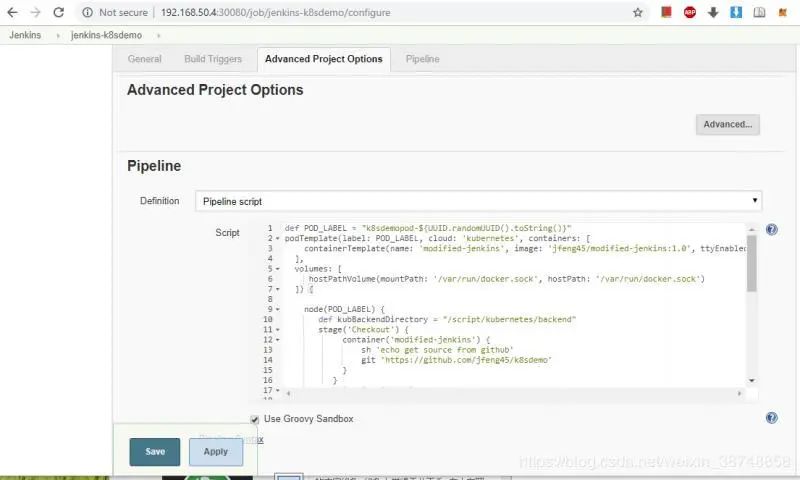Jump to the Pipeline tab
This screenshot has height=480, width=800.
(x=422, y=59)
